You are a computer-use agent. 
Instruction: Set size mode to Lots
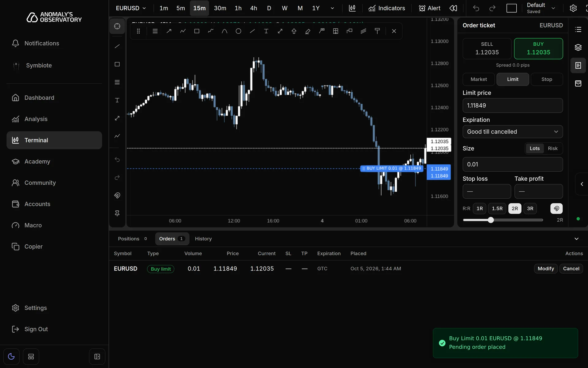click(x=534, y=148)
